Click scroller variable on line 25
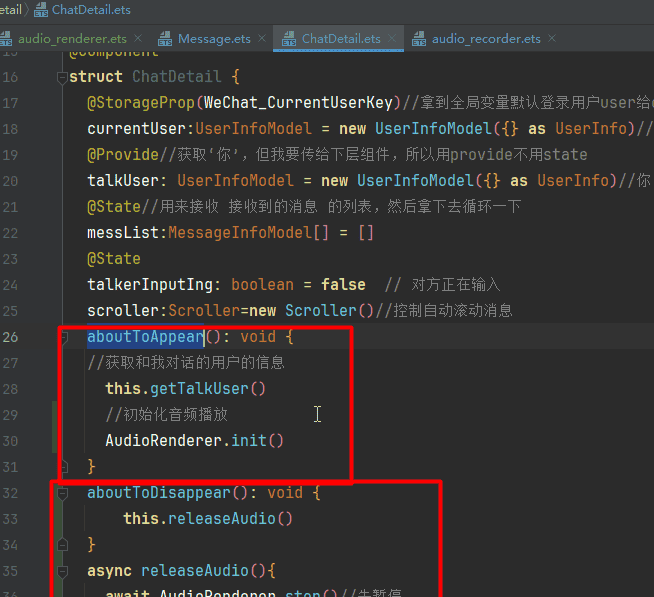Image resolution: width=654 pixels, height=597 pixels. 123,311
